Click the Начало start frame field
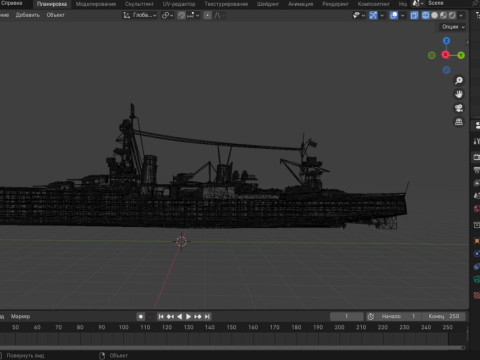Image resolution: width=480 pixels, height=360 pixels. pos(398,316)
